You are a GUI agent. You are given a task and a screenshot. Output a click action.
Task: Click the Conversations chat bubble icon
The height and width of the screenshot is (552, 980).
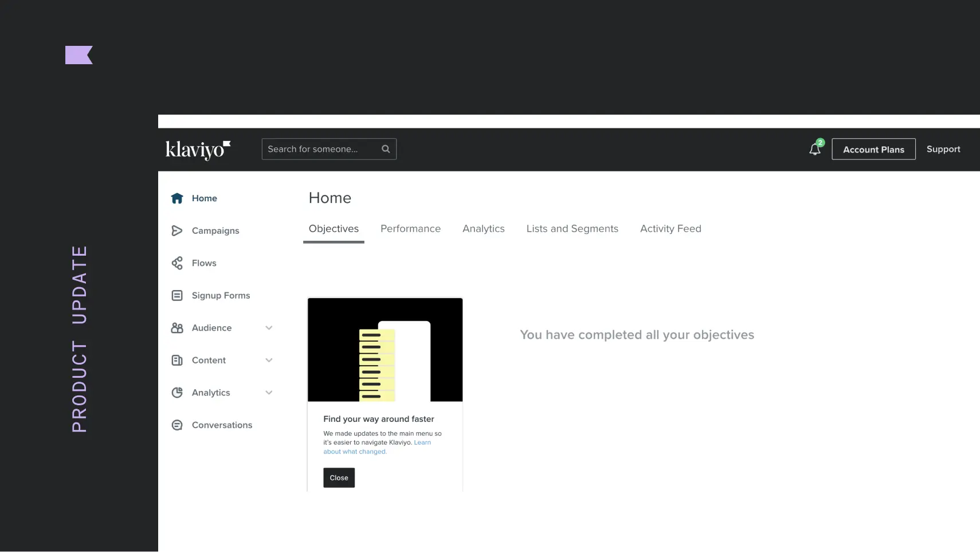pyautogui.click(x=177, y=425)
